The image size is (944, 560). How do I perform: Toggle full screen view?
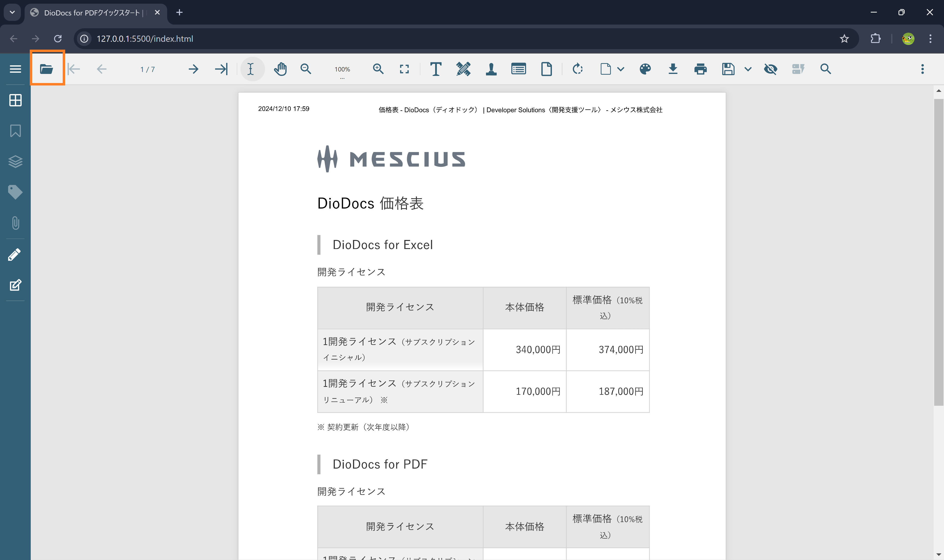(x=404, y=69)
